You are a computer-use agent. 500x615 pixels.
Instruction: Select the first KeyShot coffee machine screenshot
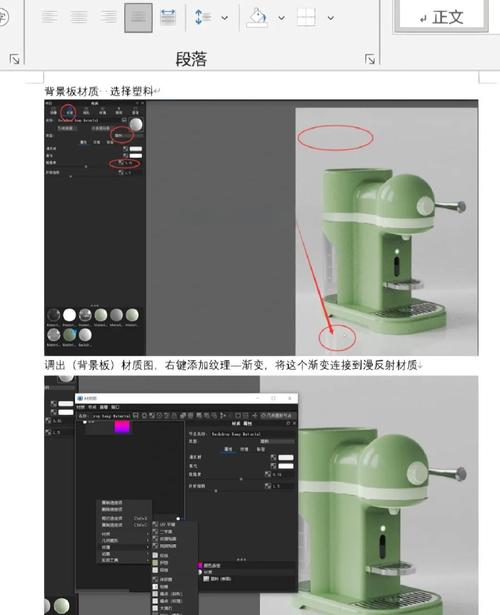coord(261,228)
